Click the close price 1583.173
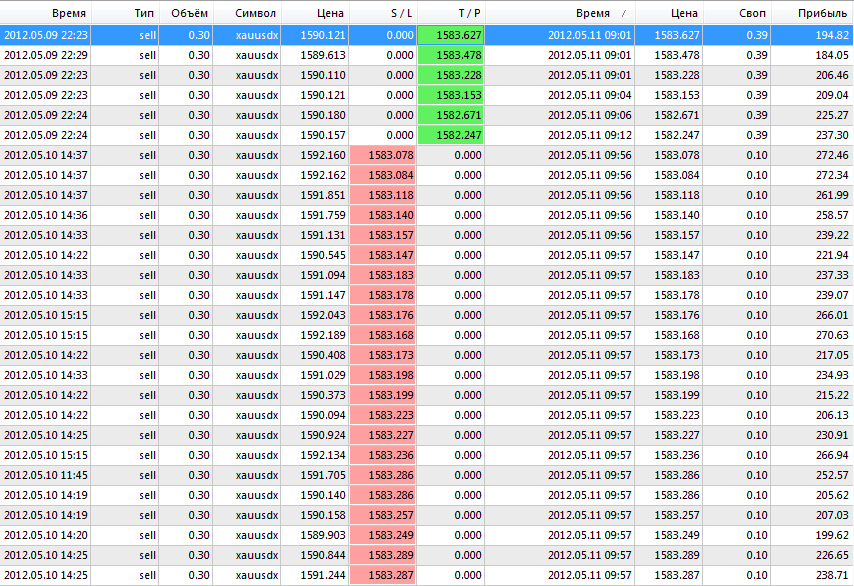 tap(677, 355)
